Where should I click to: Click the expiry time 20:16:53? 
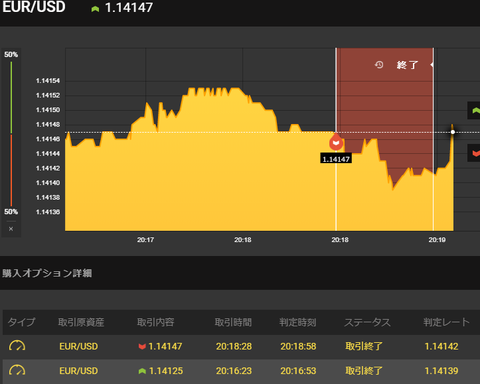pyautogui.click(x=298, y=371)
